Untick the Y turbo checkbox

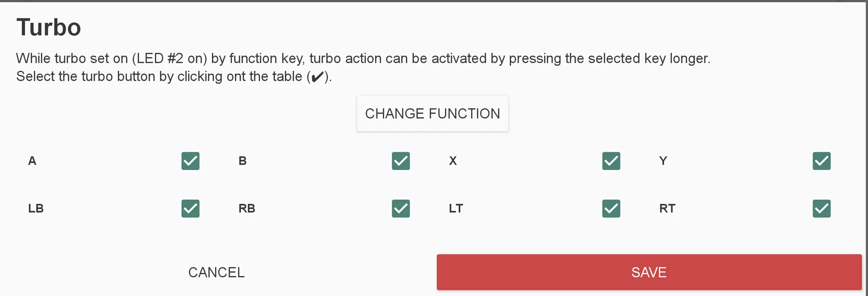821,161
